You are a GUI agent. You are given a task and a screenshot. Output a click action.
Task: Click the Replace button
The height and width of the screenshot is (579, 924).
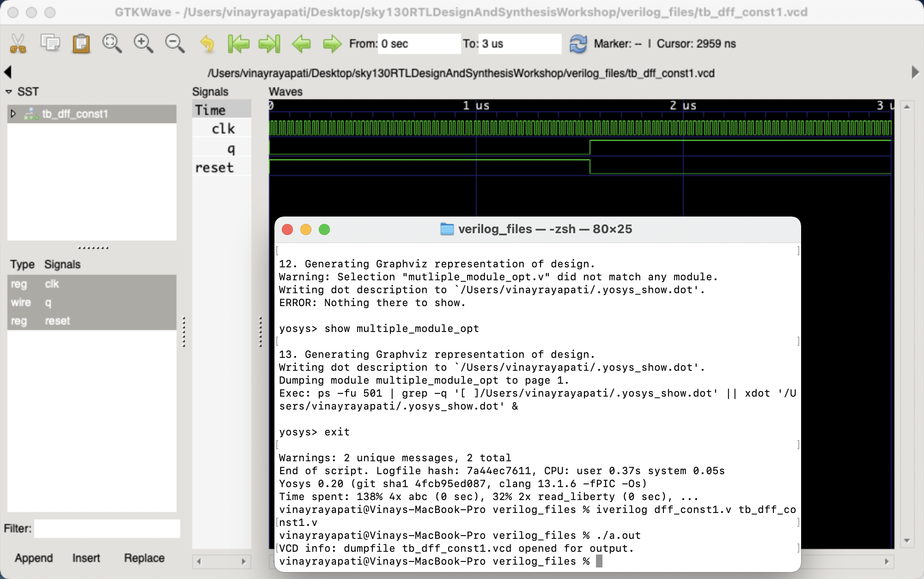coord(144,558)
